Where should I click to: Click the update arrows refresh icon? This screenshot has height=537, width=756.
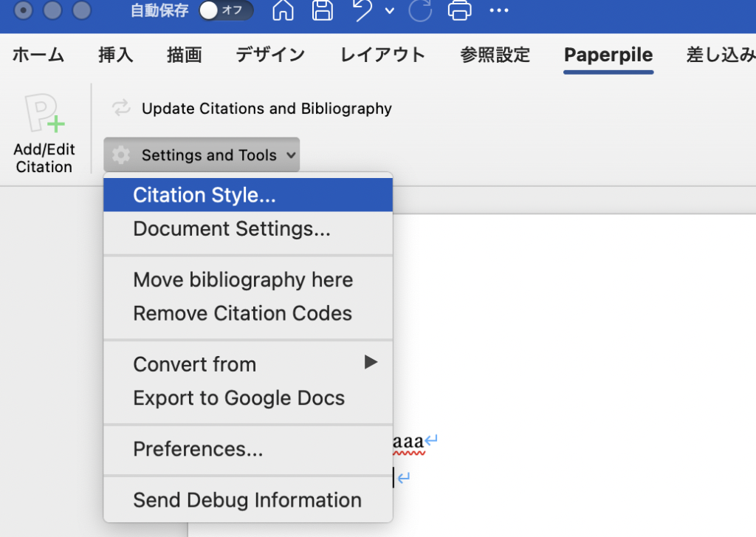point(121,108)
